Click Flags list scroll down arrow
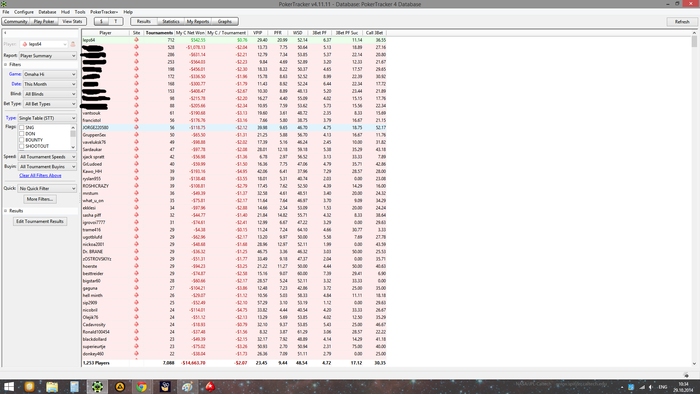Screen dimensions: 700x394 click(x=73, y=147)
